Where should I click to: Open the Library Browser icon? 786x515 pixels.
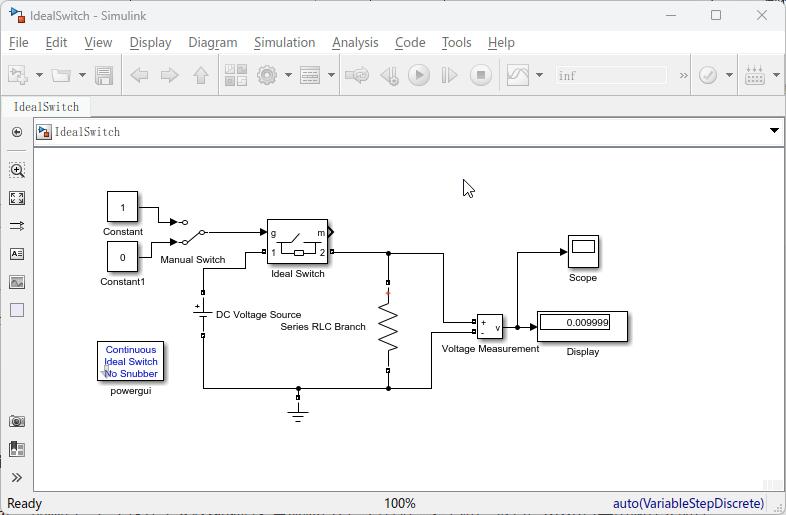tap(236, 76)
